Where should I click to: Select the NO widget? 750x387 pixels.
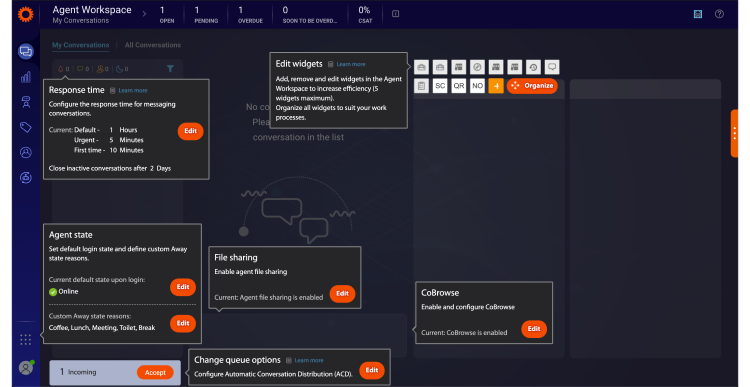point(477,86)
